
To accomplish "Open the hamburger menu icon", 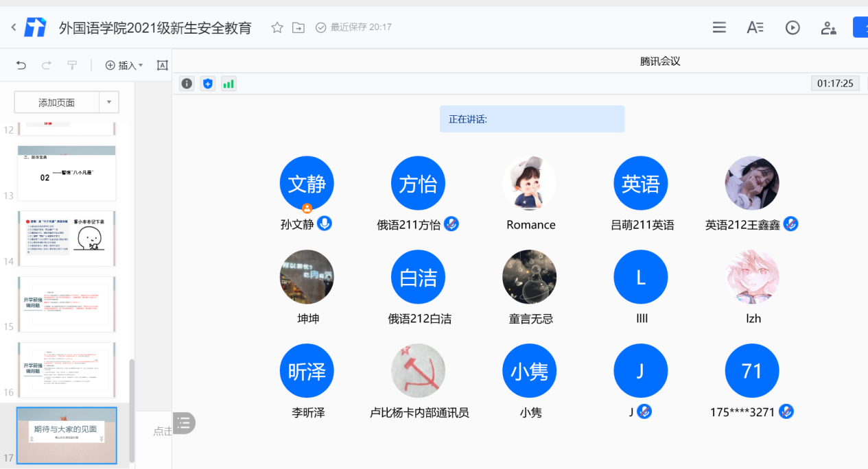I will coord(719,27).
